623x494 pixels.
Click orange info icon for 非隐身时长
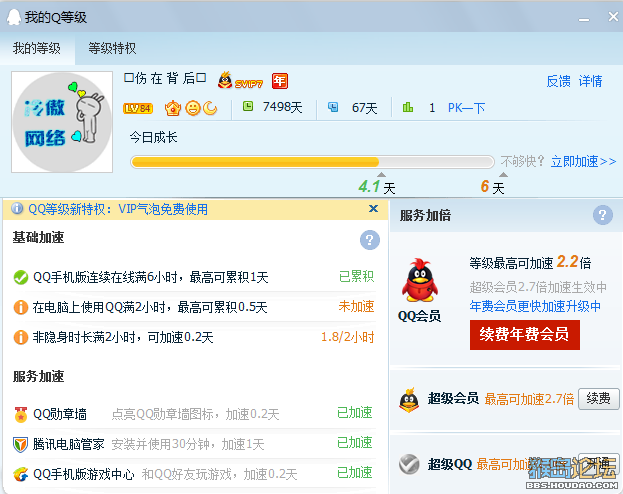pos(21,337)
